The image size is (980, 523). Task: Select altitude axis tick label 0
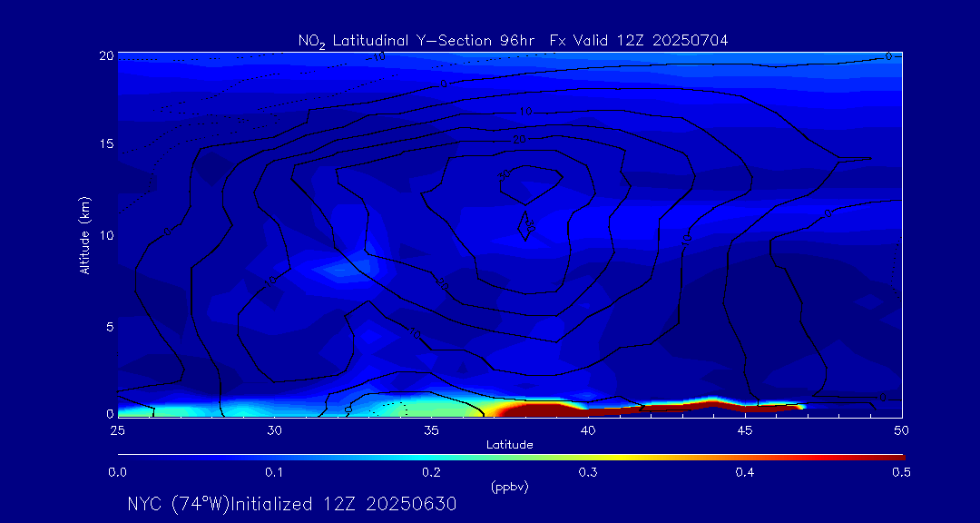pyautogui.click(x=110, y=413)
